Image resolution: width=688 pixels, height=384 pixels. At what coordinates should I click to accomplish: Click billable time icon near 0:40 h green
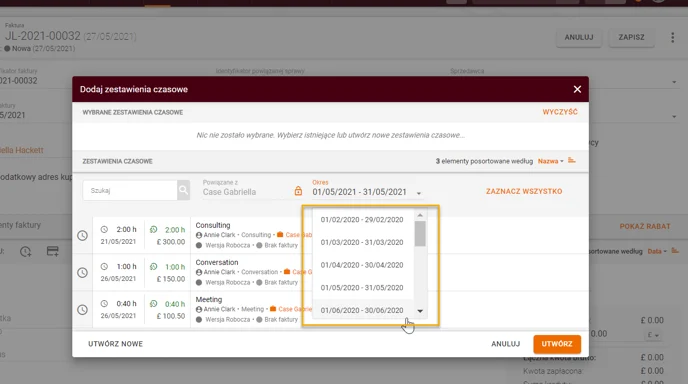click(x=153, y=304)
